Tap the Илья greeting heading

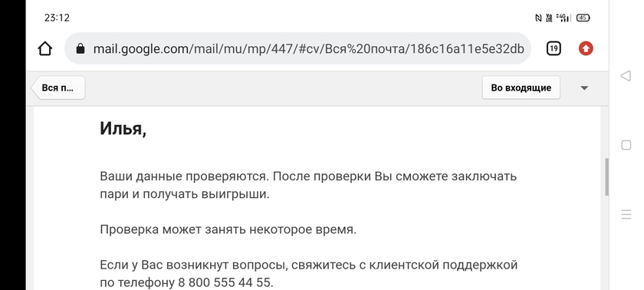pos(123,129)
